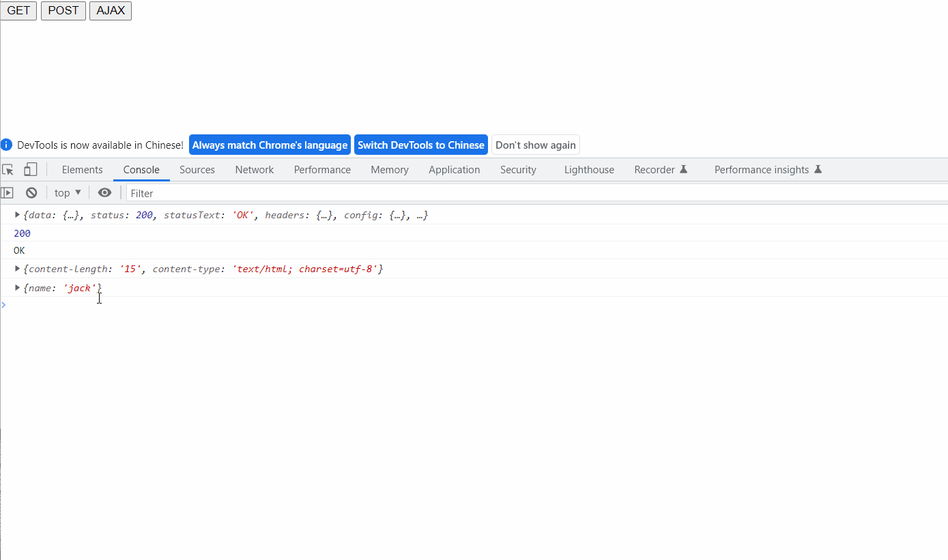Click the Performance insights flask icon

pyautogui.click(x=818, y=169)
